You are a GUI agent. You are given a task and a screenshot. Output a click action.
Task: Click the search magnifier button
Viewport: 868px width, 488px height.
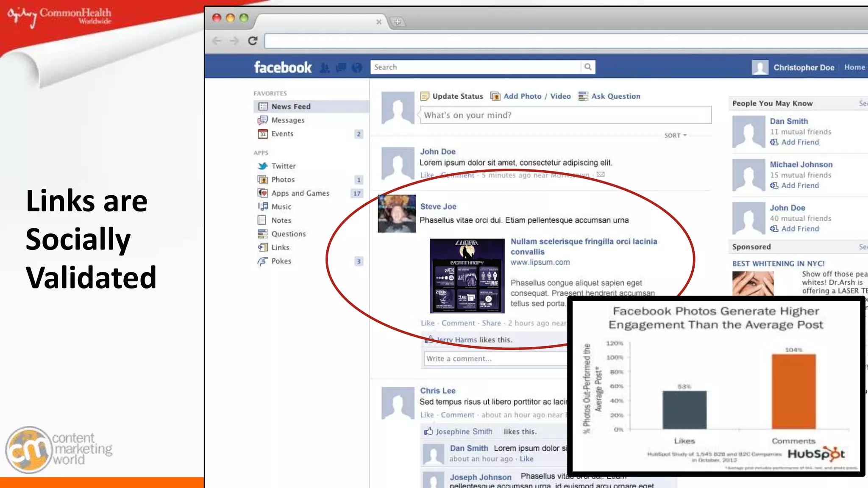(x=588, y=67)
